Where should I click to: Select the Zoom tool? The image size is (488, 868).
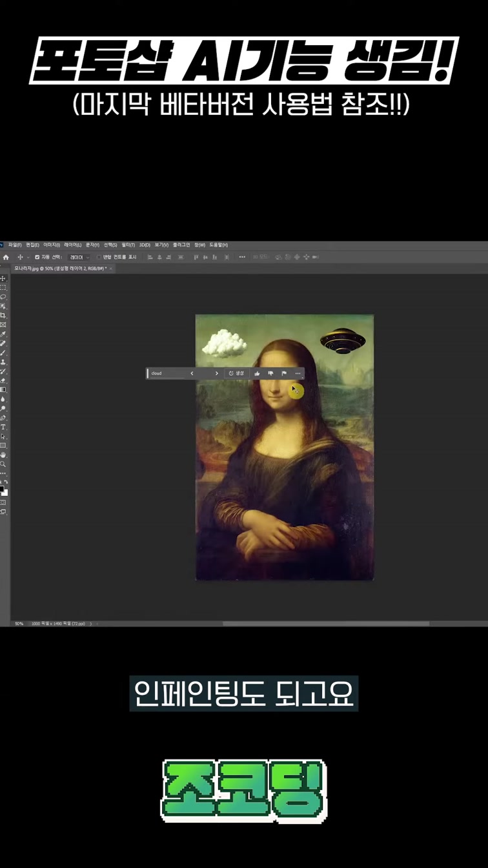click(x=3, y=464)
